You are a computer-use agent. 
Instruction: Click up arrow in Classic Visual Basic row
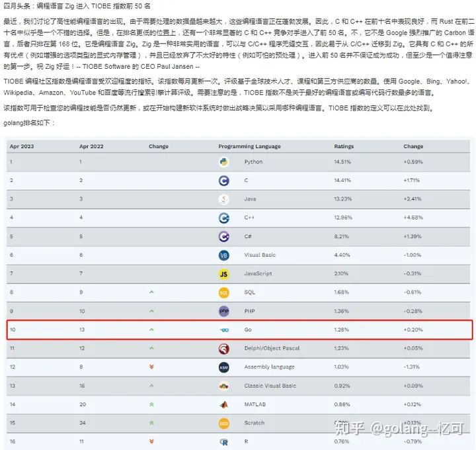coord(151,386)
